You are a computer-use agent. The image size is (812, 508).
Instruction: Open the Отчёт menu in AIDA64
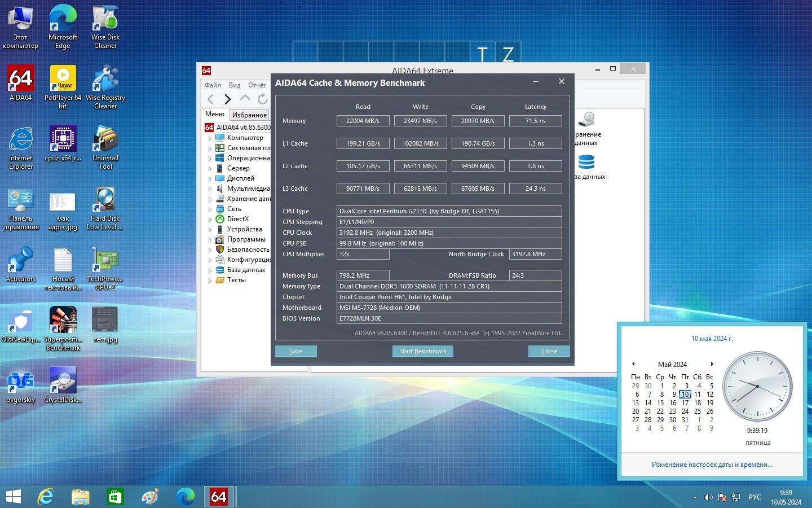coord(257,85)
